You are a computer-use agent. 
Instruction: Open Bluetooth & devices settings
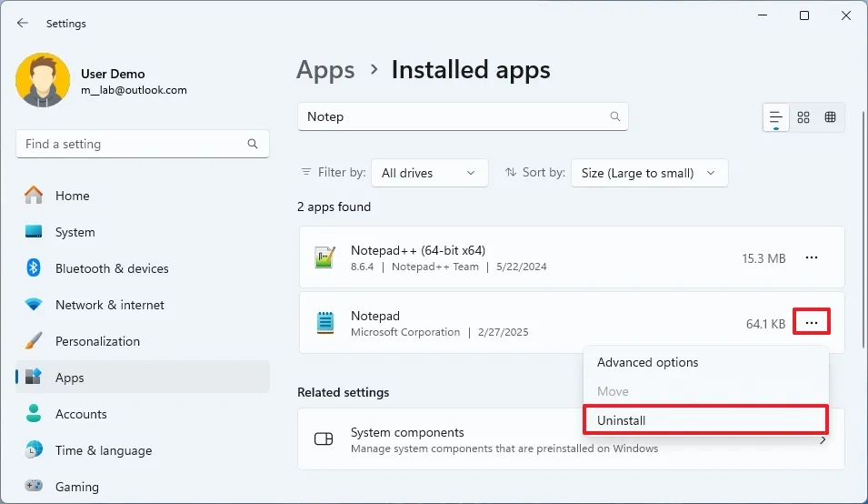pos(143,268)
